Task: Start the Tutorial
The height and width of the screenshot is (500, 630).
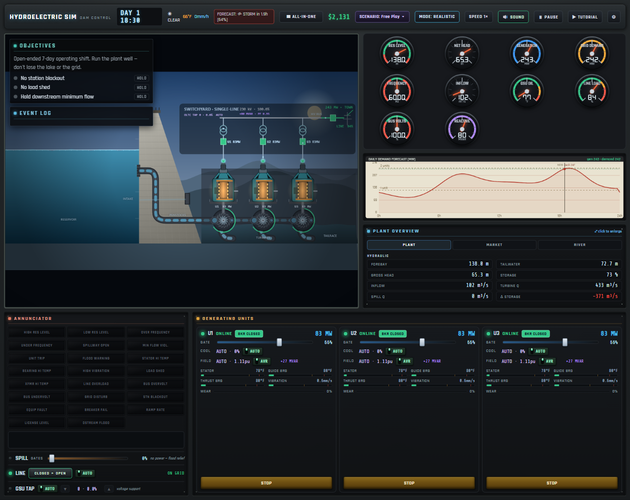Action: tap(585, 17)
